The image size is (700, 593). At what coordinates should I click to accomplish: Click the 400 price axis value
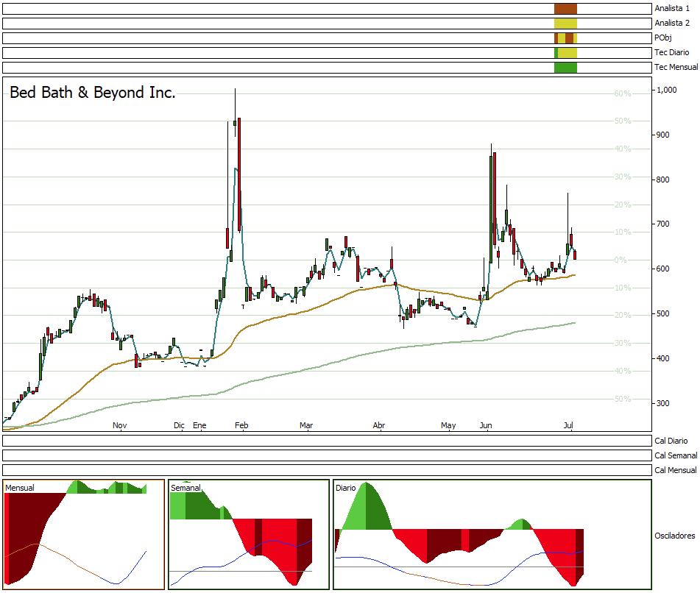click(662, 358)
